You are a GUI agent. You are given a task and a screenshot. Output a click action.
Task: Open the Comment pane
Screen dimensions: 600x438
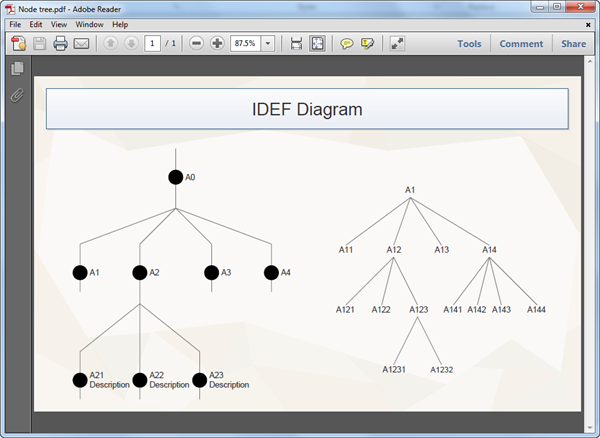[521, 44]
